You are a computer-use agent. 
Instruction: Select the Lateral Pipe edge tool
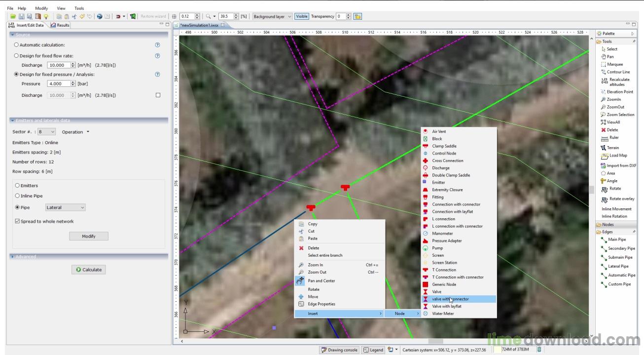[618, 266]
